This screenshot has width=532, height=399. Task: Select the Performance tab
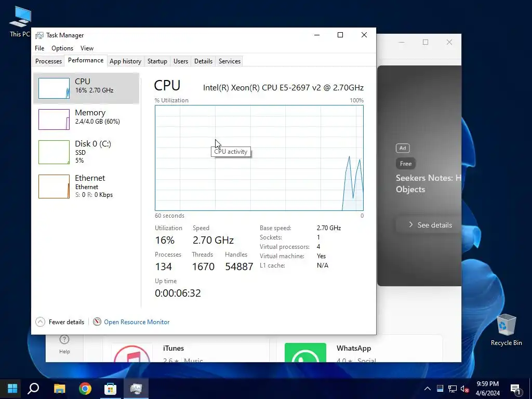pyautogui.click(x=86, y=60)
